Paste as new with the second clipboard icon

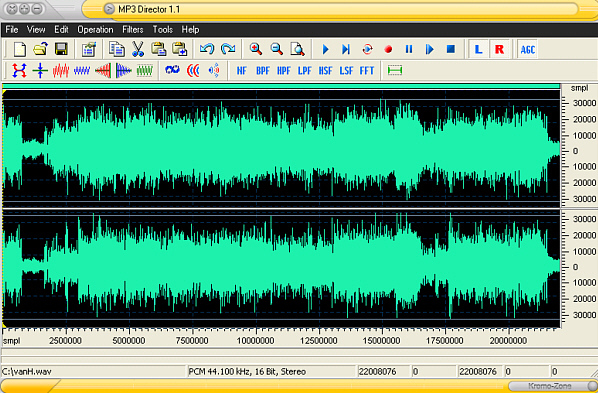tap(179, 49)
